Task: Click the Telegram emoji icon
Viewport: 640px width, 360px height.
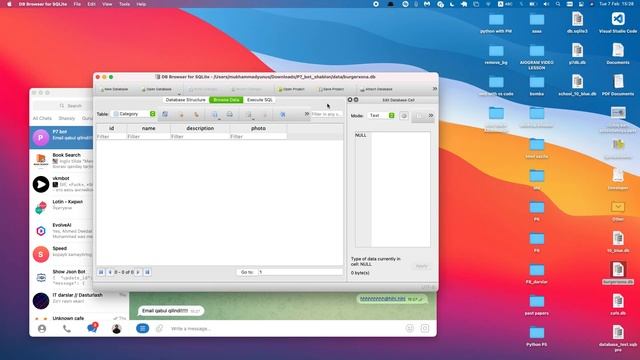Action: 410,329
